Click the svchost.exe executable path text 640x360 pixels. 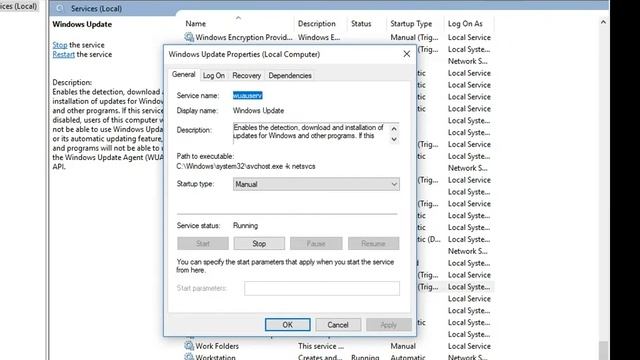click(x=246, y=167)
